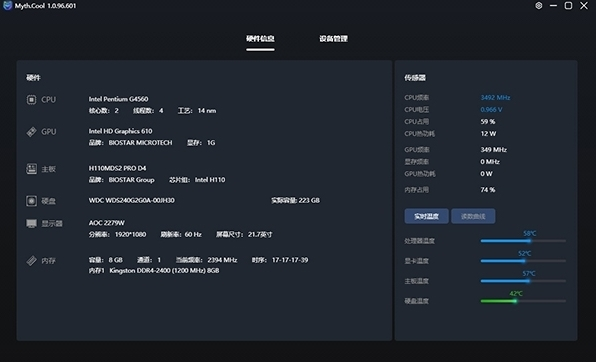Click the CPU热功耗 value 12 W

(x=488, y=133)
